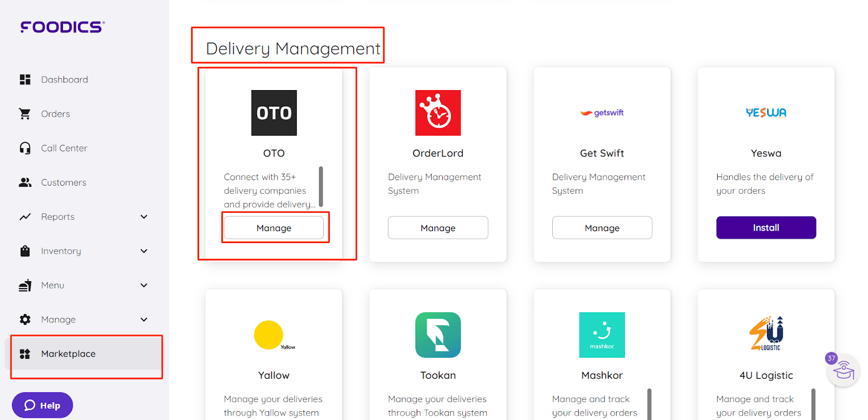Image resolution: width=868 pixels, height=420 pixels.
Task: Click the Foodics logo
Action: [x=62, y=27]
